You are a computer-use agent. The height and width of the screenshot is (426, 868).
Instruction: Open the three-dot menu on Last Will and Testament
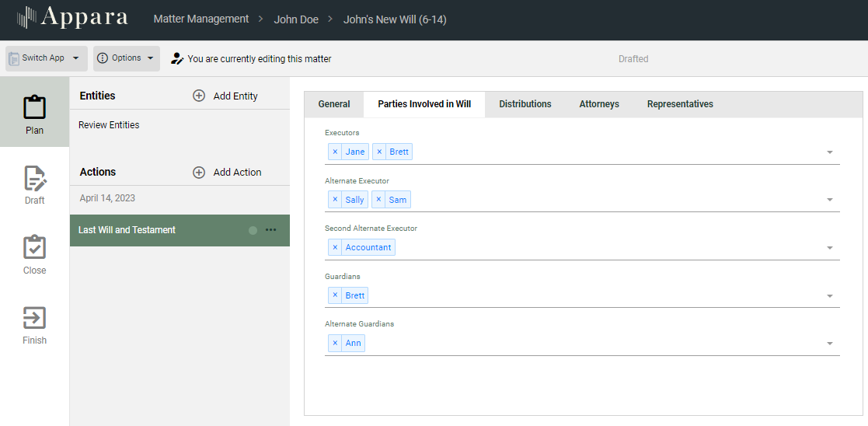[270, 230]
